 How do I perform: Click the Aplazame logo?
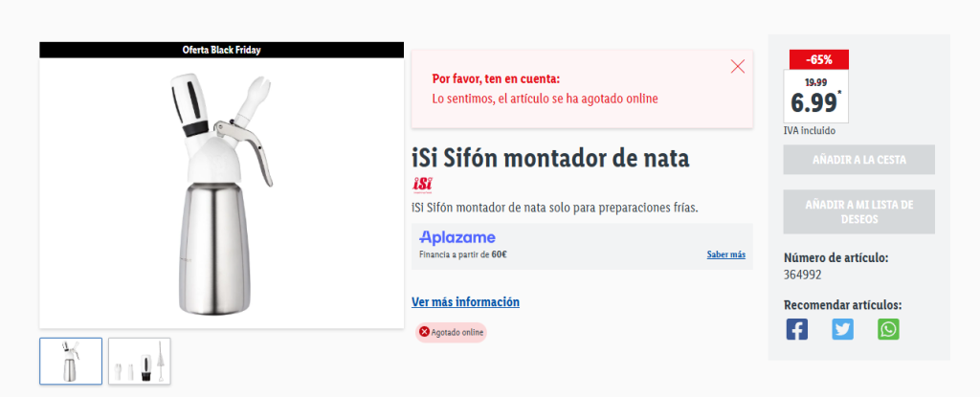click(457, 237)
